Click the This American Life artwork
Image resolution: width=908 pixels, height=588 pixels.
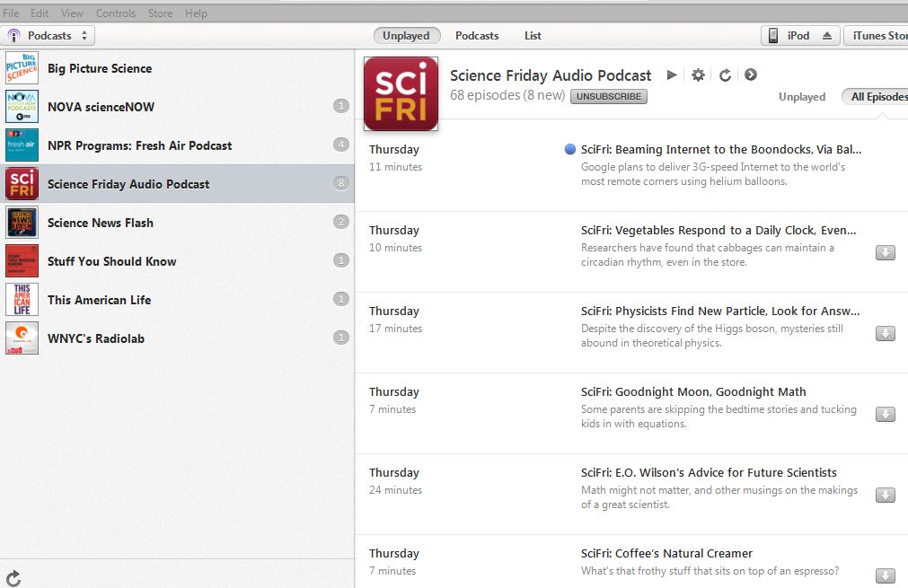pyautogui.click(x=22, y=300)
